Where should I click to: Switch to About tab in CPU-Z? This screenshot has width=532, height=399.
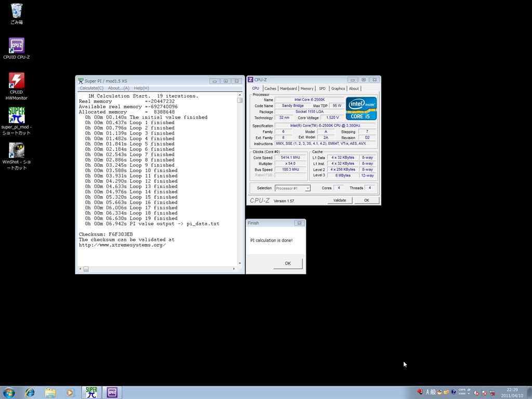pos(354,88)
